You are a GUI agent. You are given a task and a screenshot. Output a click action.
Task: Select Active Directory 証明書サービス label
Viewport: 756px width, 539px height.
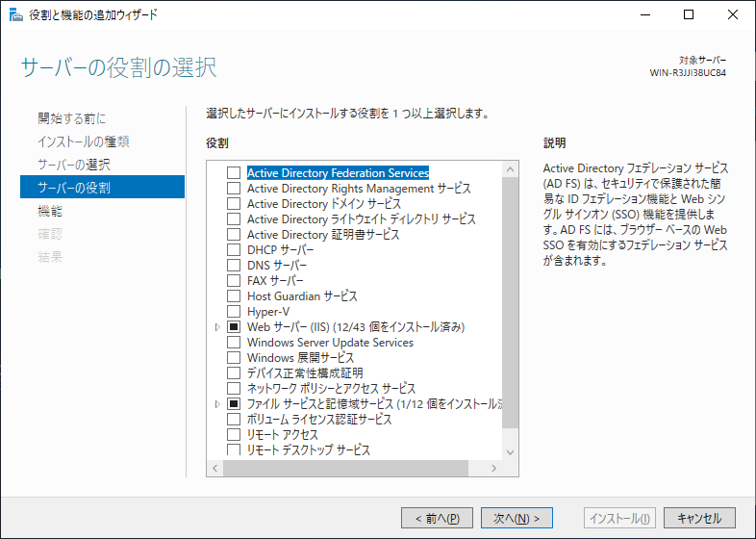323,235
